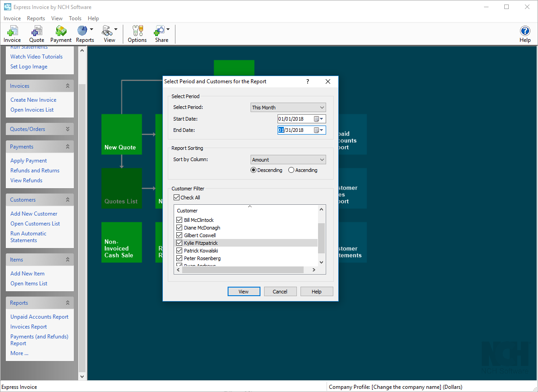Uncheck the Check All customer filter
Image resolution: width=538 pixels, height=392 pixels.
(177, 197)
